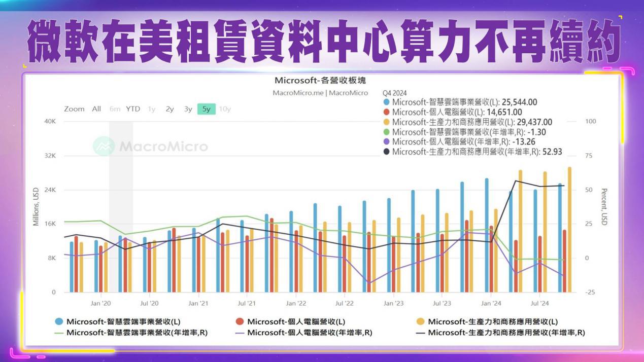The image size is (644, 362).
Task: Click the Jan '24 x-axis label
Action: 491,304
